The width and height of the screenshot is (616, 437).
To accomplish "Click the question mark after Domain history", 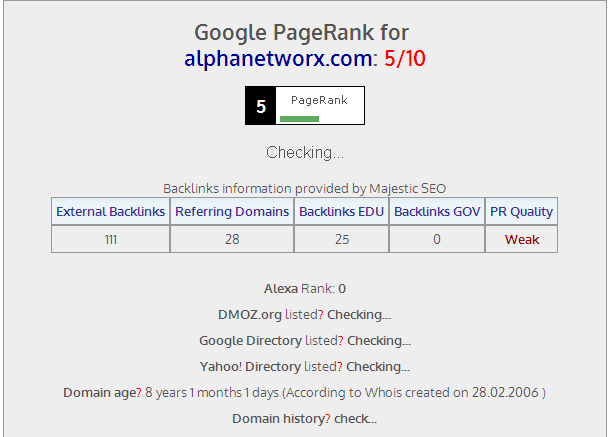I will point(328,419).
